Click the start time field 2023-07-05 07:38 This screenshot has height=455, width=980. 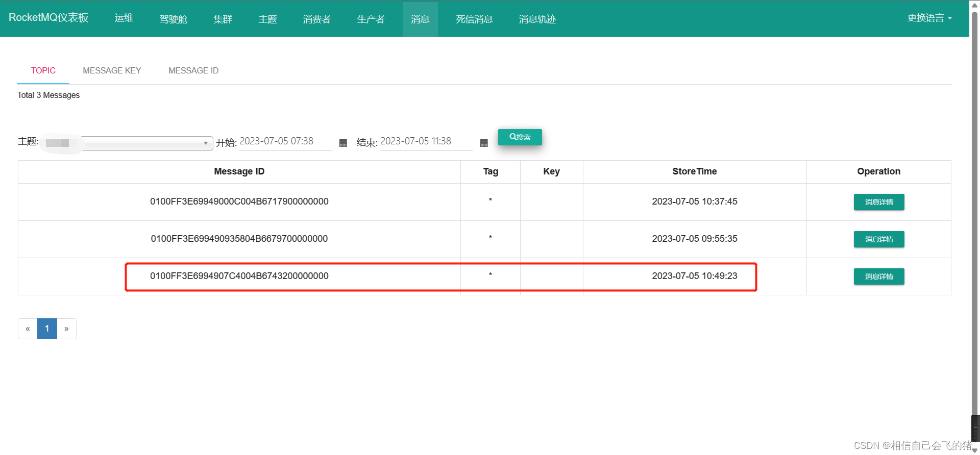286,141
